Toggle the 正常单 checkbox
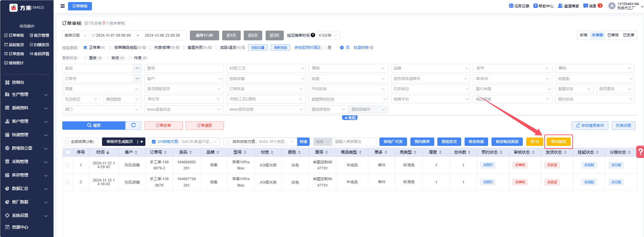 (x=86, y=48)
